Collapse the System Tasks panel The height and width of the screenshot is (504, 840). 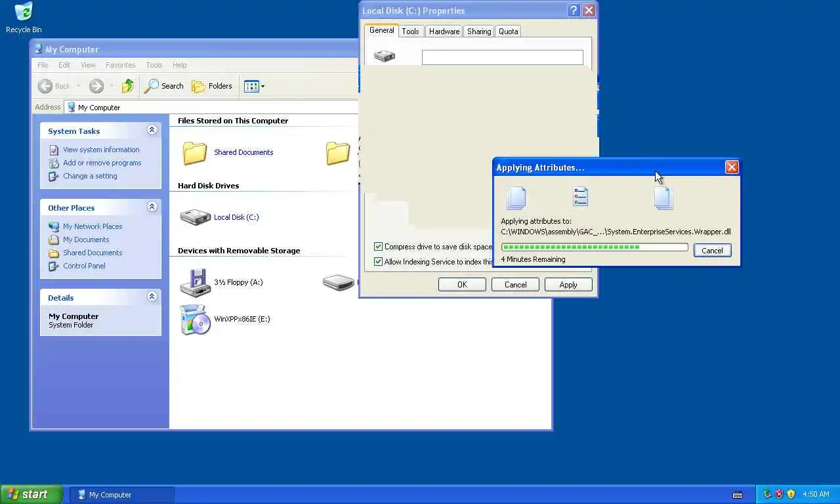click(152, 130)
